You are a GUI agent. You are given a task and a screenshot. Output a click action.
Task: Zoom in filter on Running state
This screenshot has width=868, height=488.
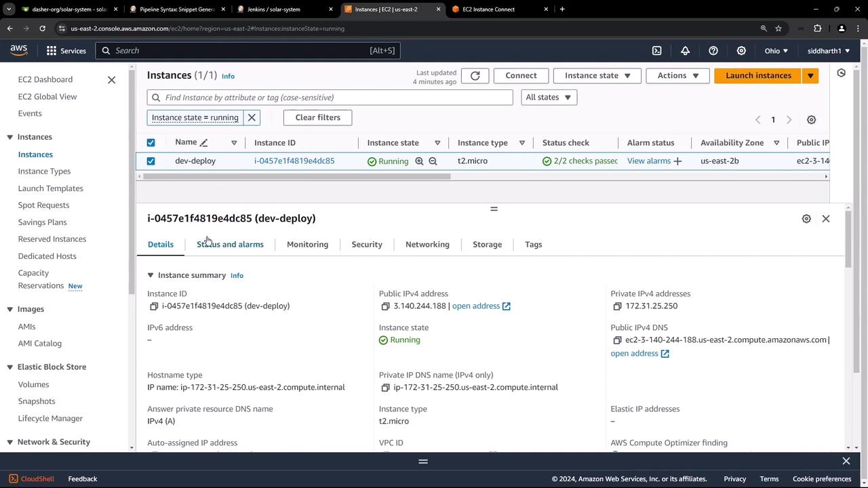coord(419,161)
